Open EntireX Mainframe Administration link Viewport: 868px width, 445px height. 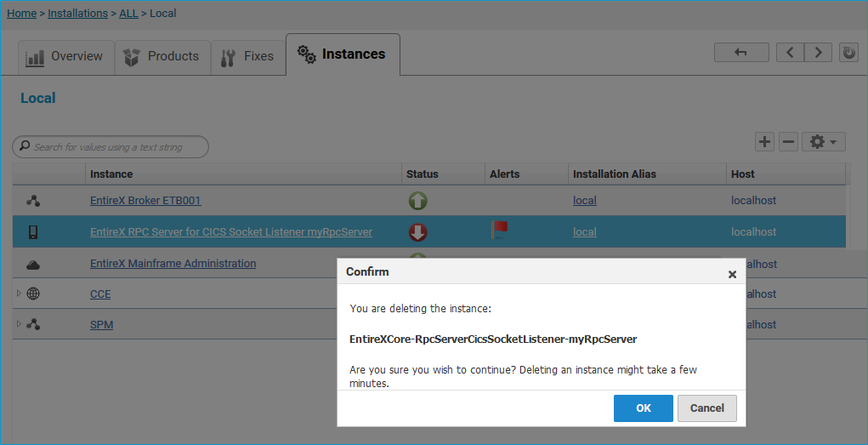point(173,264)
